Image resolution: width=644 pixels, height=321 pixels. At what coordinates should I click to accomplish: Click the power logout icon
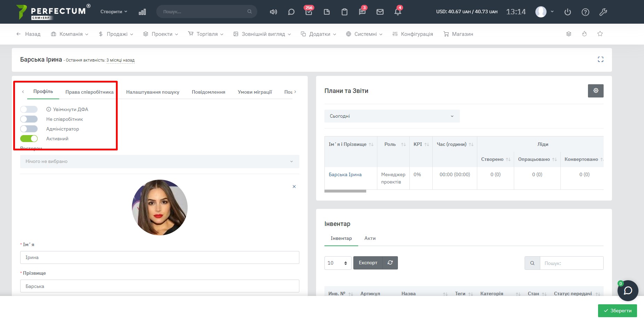click(567, 12)
